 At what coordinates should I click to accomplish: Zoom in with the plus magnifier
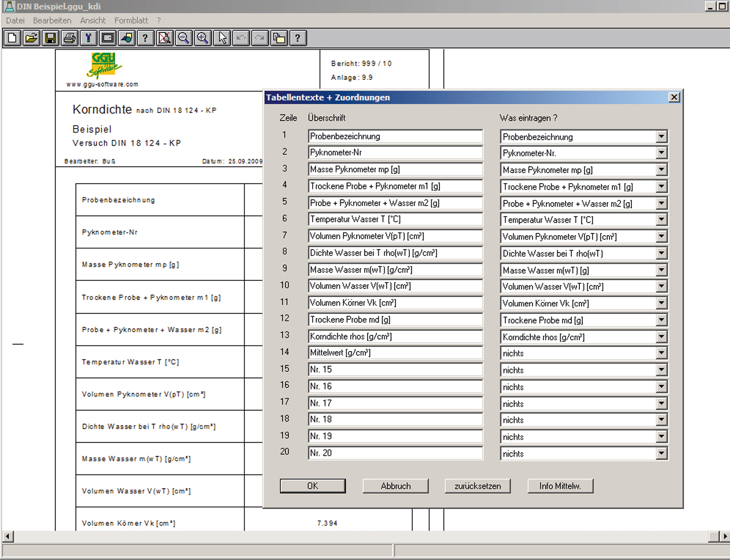click(x=203, y=38)
